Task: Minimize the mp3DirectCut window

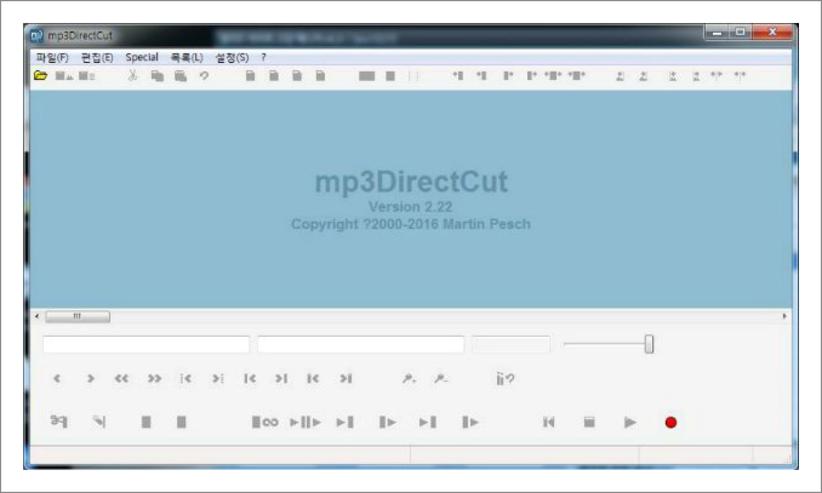Action: (x=717, y=33)
